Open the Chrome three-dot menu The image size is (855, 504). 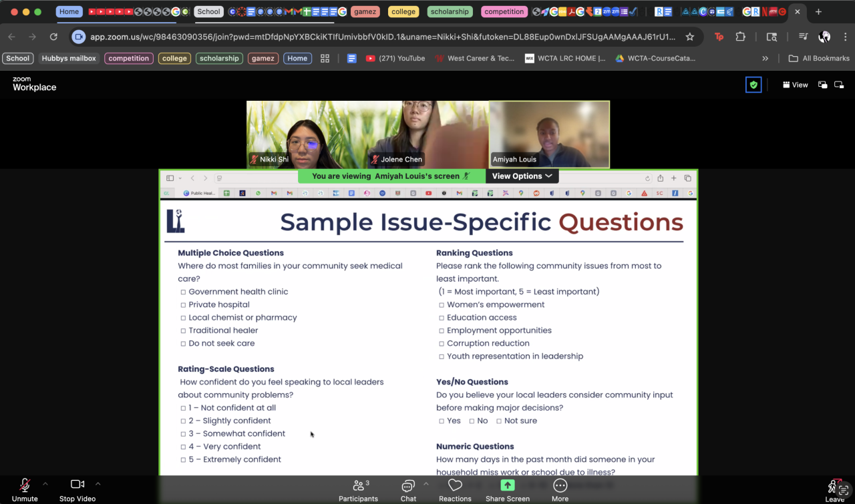pos(846,37)
